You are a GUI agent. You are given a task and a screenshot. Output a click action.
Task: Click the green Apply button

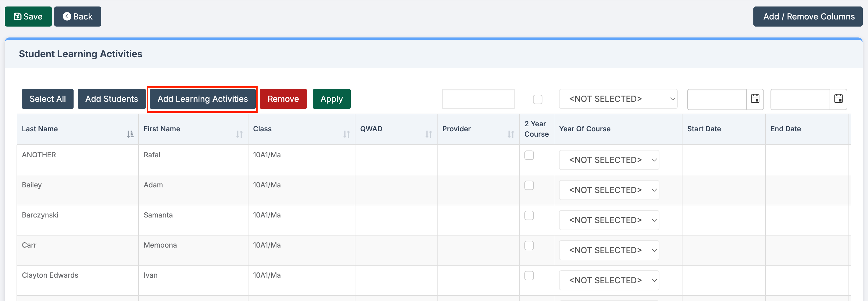(331, 99)
